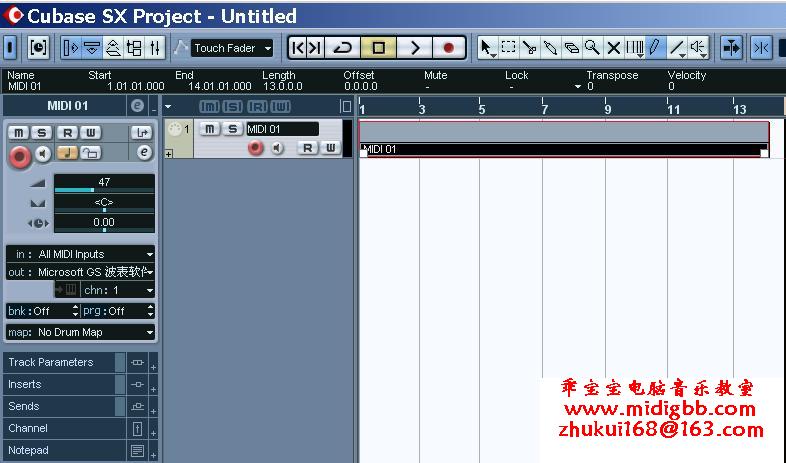Select the Glue tube tool
The width and height of the screenshot is (786, 463).
(550, 48)
